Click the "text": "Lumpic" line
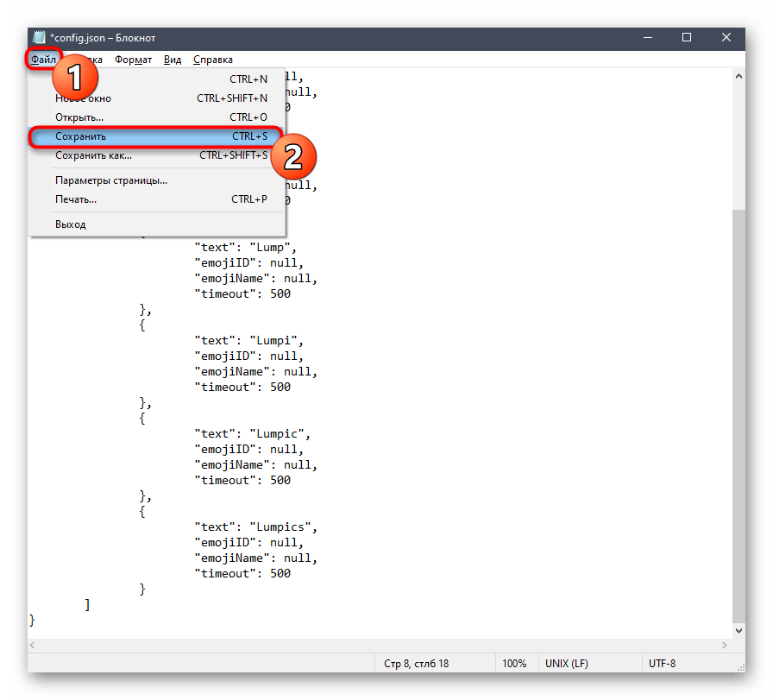Viewport: 773px width, 700px height. 252,434
